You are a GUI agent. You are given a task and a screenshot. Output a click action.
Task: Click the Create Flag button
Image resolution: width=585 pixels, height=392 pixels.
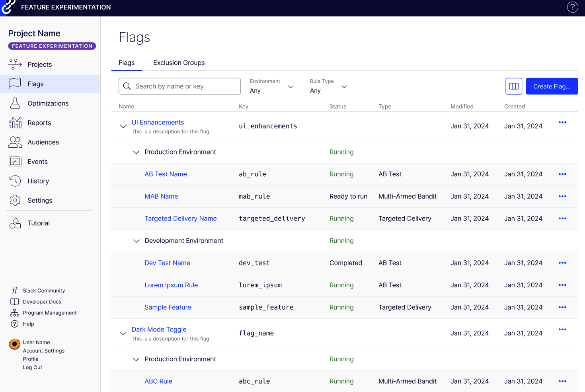click(552, 86)
